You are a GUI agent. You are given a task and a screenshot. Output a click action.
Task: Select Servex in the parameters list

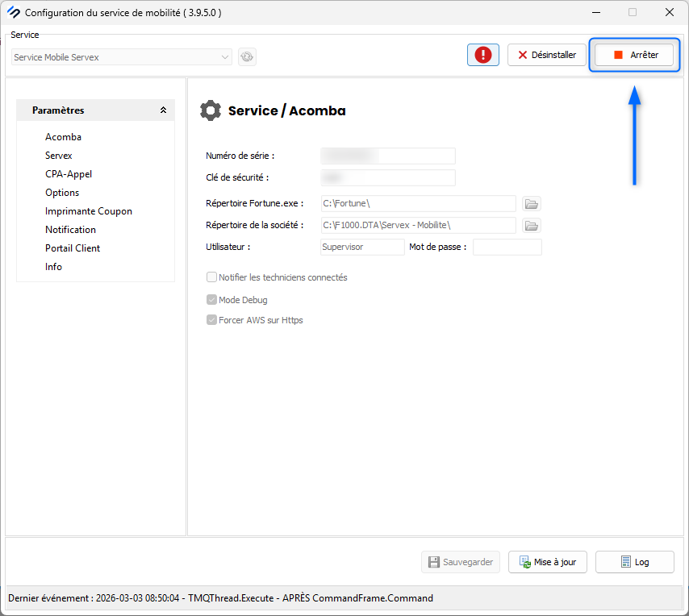click(x=59, y=156)
